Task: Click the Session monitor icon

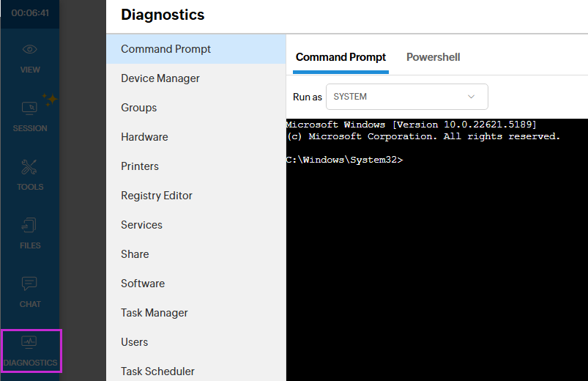Action: pyautogui.click(x=30, y=108)
